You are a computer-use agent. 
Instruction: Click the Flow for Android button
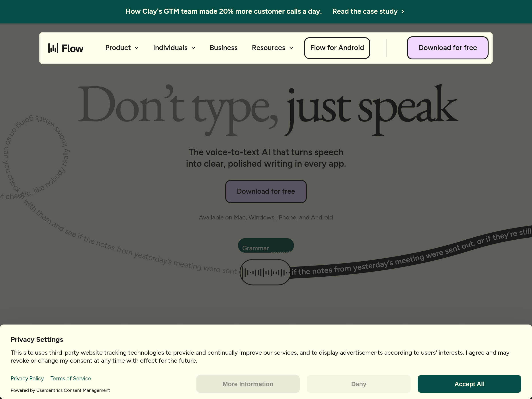[x=337, y=48]
